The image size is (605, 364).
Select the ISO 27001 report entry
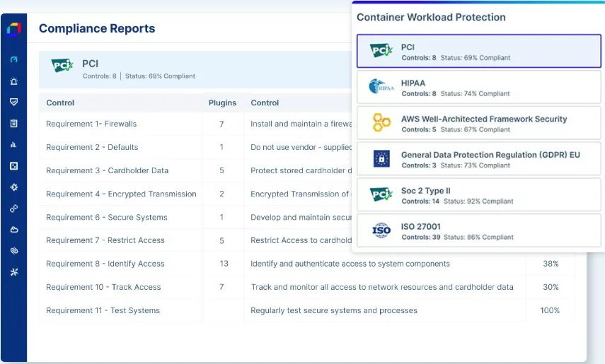click(x=479, y=230)
